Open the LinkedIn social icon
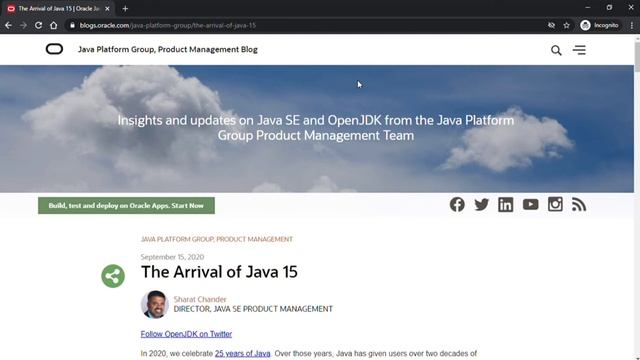 [506, 204]
